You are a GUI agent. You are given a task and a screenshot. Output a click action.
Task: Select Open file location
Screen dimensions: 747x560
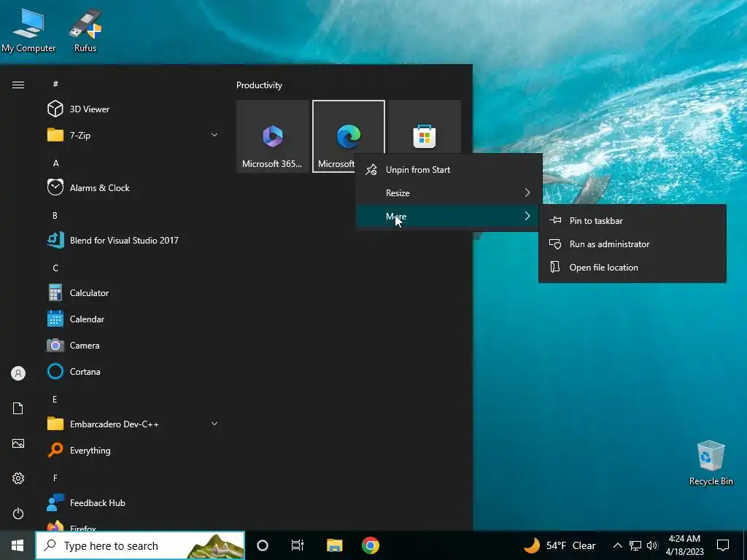pyautogui.click(x=632, y=267)
